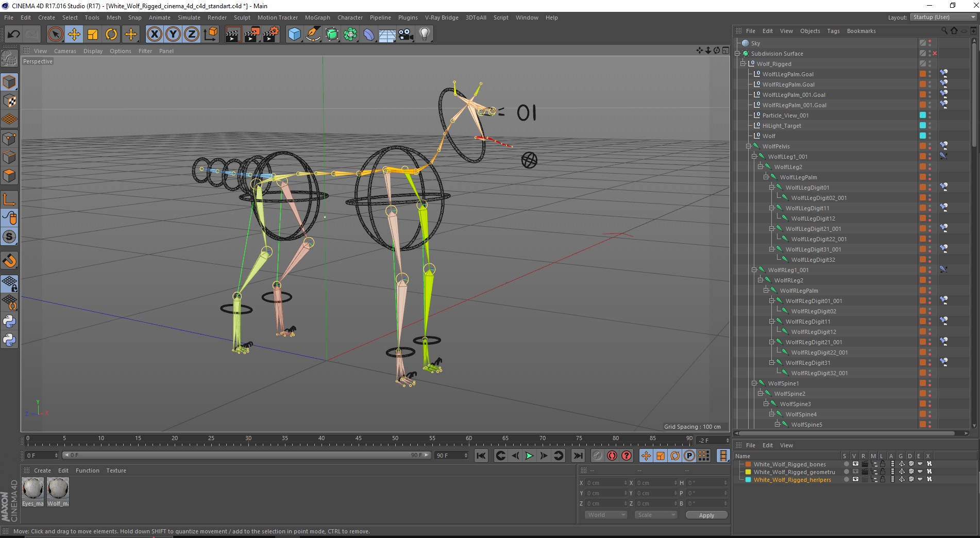This screenshot has height=538, width=980.
Task: Select the Spline Pen tool
Action: [313, 35]
